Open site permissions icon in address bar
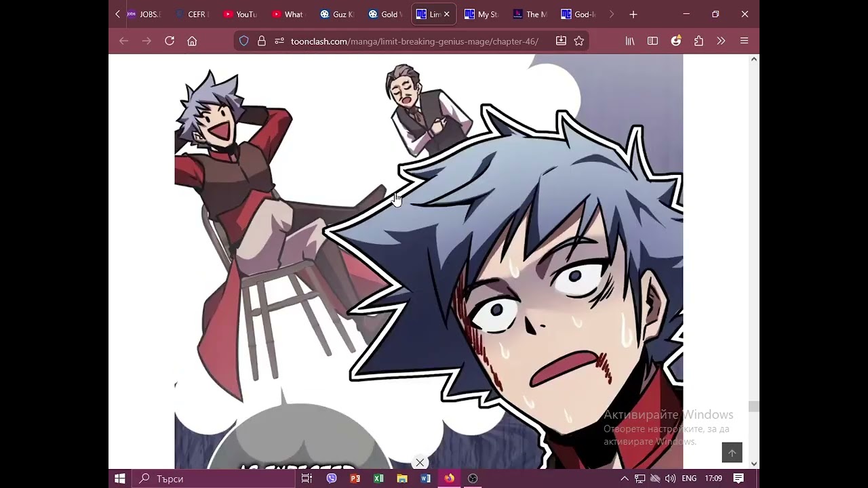Viewport: 868px width, 488px height. [279, 41]
